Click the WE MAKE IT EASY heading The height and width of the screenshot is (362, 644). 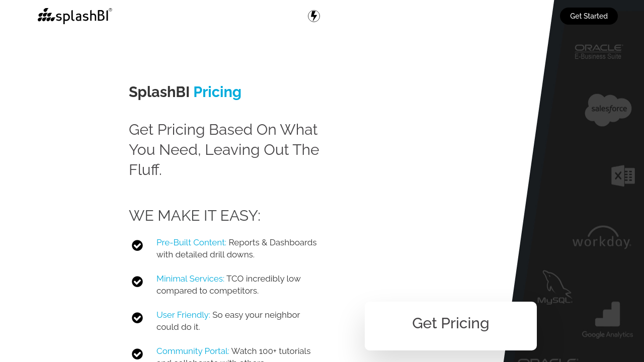[195, 216]
